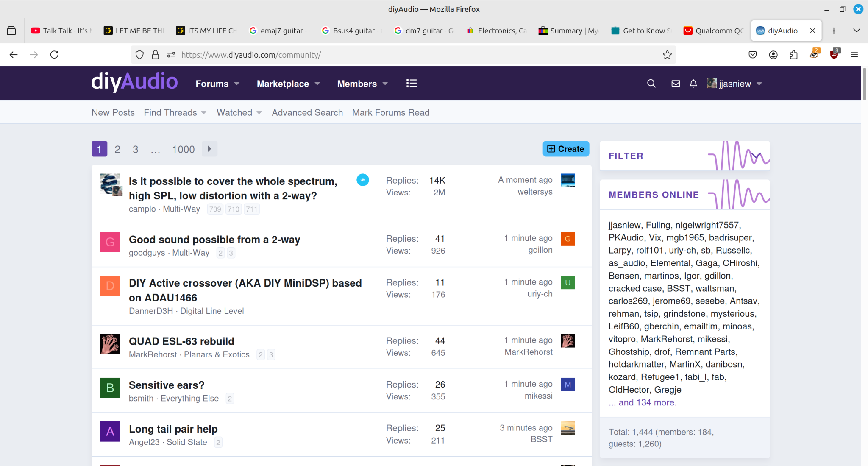
Task: Open the alerts bell icon
Action: [x=693, y=84]
